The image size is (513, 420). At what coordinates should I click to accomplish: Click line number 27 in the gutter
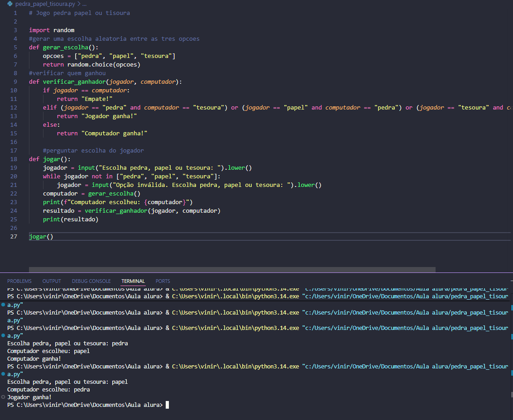[13, 237]
